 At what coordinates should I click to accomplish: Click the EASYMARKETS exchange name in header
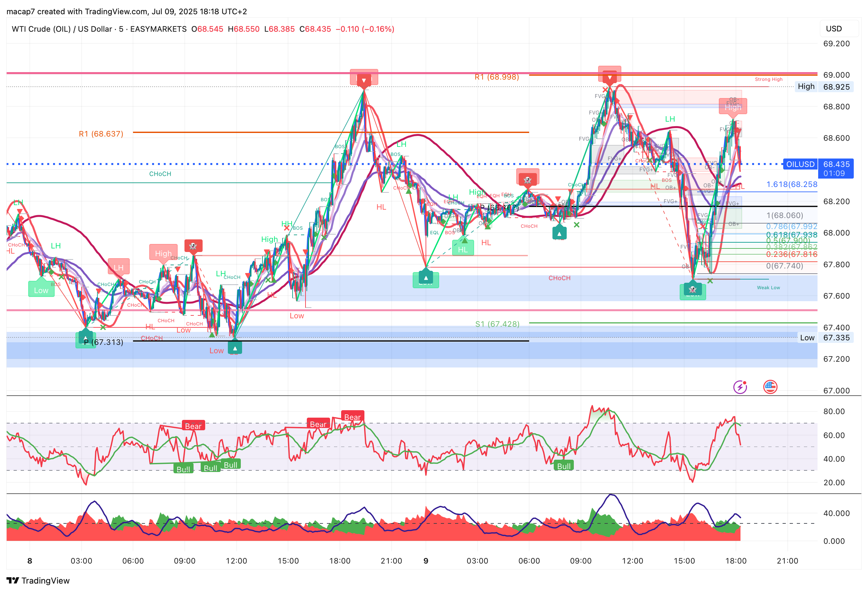(158, 29)
